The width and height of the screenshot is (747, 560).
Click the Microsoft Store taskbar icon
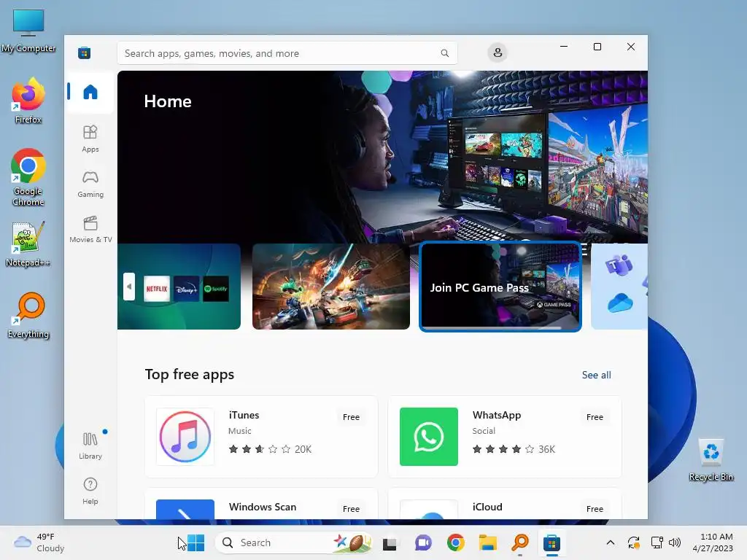(551, 542)
